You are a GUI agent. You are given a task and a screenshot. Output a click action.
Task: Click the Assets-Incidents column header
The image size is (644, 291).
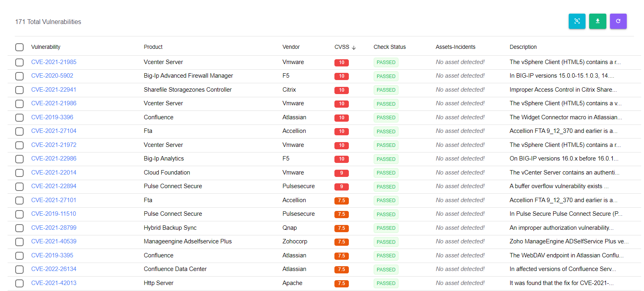[x=455, y=47]
